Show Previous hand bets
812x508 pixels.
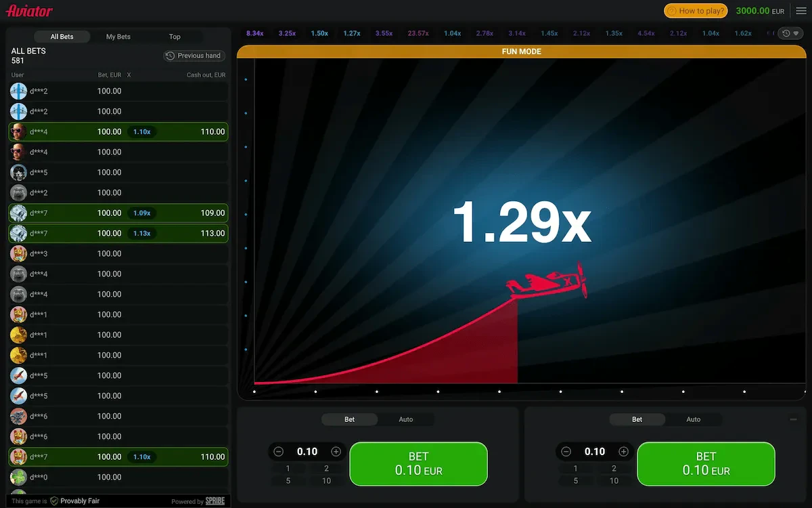tap(194, 56)
